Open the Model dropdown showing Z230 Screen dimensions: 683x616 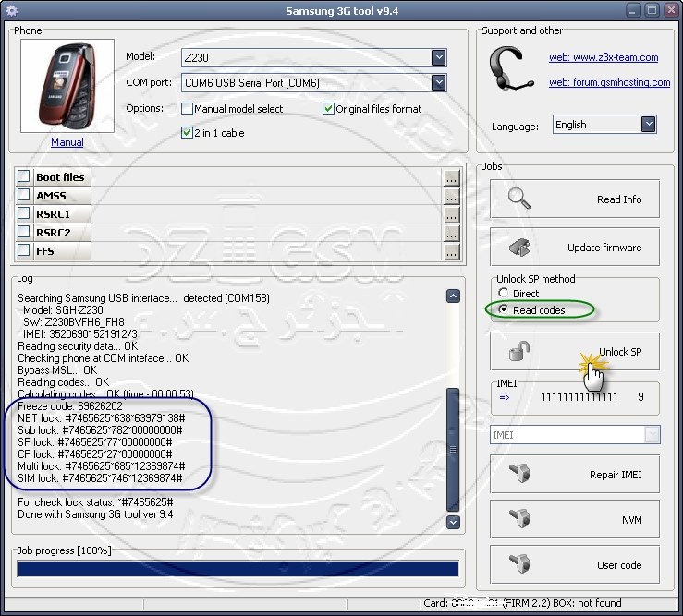439,57
